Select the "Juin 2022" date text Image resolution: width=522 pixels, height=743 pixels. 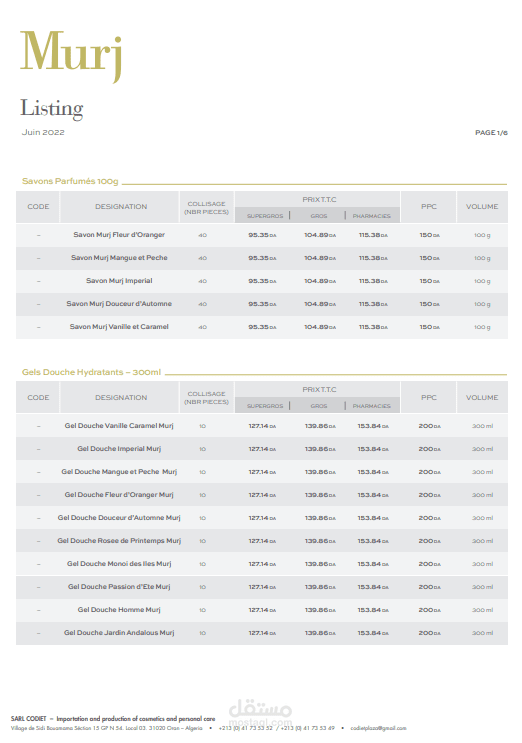(43, 132)
